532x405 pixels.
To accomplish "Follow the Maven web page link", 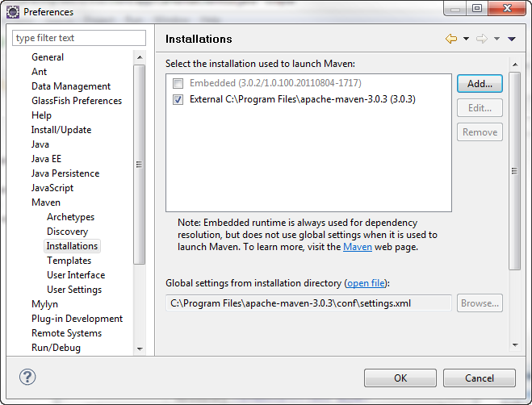I will click(358, 247).
